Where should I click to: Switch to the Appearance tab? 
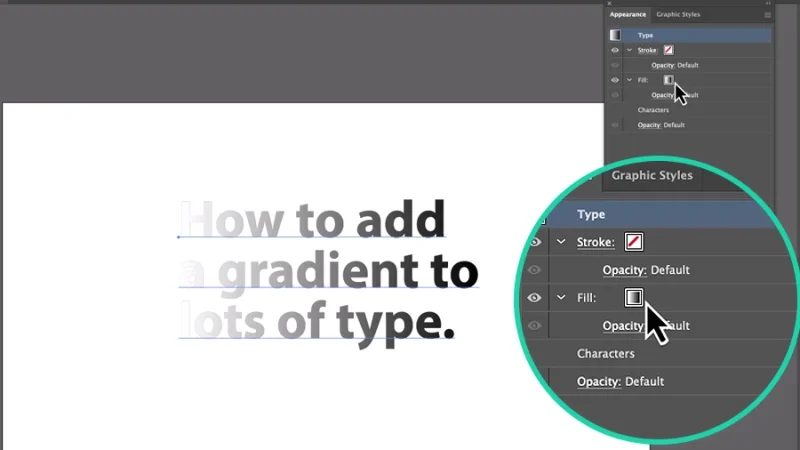tap(628, 15)
